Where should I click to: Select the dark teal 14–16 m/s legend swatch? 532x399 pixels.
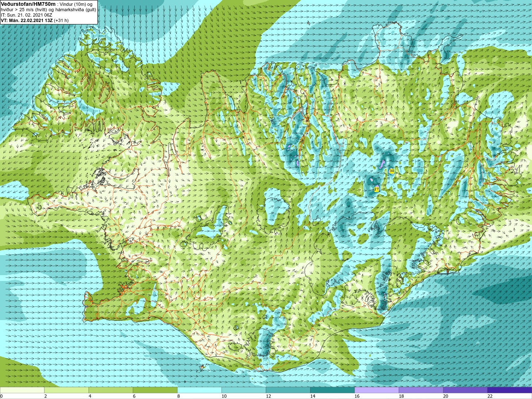pos(332,390)
